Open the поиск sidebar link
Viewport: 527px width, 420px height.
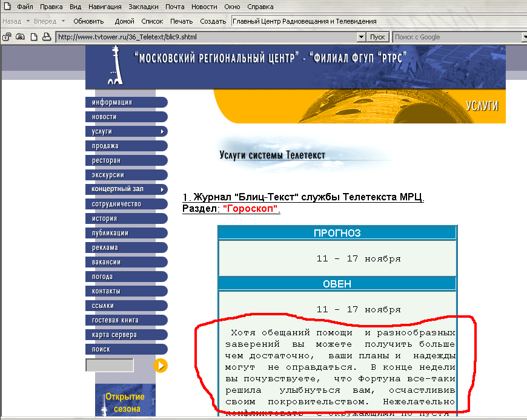click(x=127, y=349)
